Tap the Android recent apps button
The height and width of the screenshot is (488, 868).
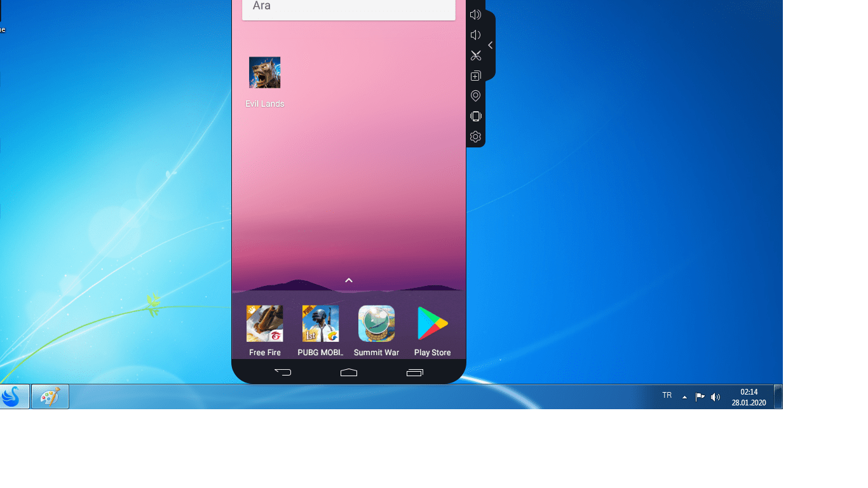pos(415,372)
